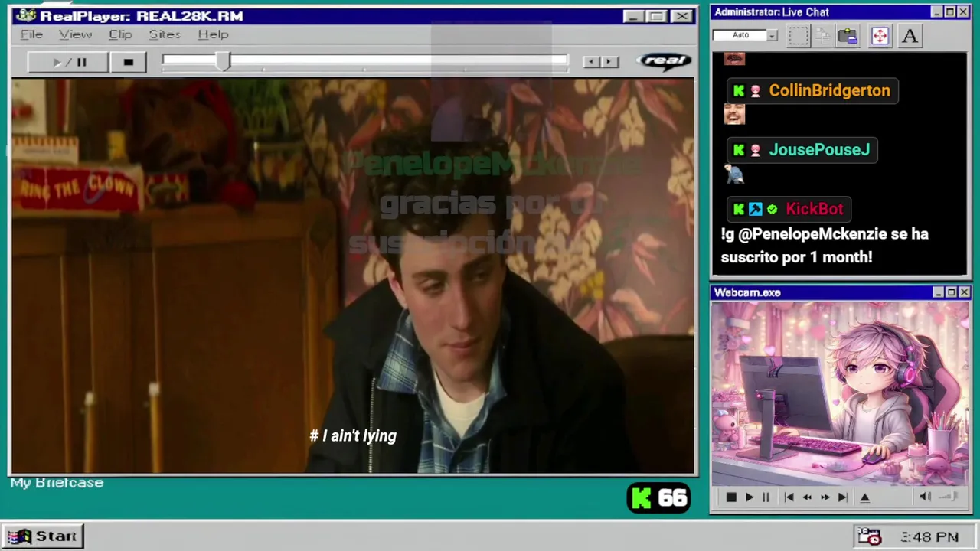
Task: Expand the Auto dropdown in Live Chat
Action: point(772,35)
